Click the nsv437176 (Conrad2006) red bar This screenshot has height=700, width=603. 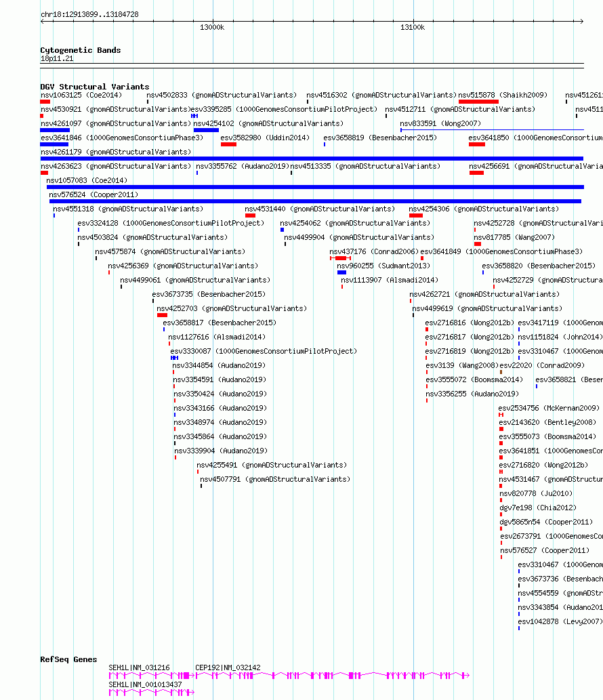341,258
